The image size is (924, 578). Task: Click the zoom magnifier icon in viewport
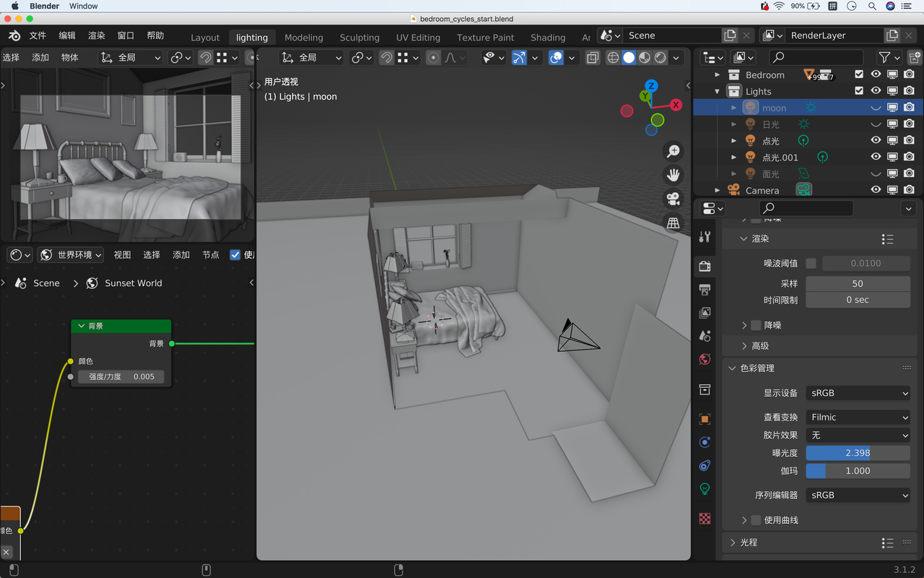click(673, 151)
